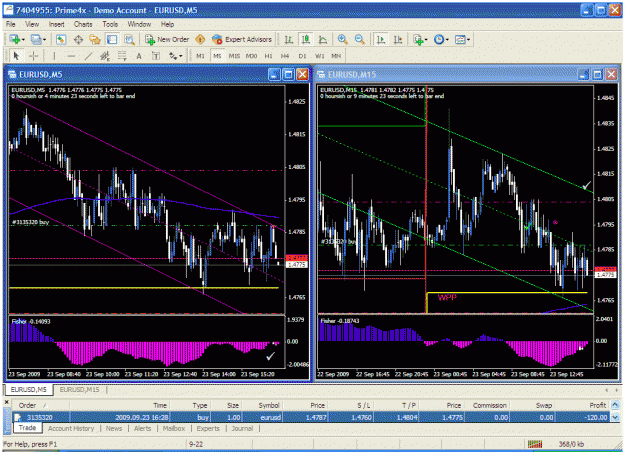The width and height of the screenshot is (625, 452).
Task: Open the Strategy Tester icon
Action: point(129,39)
